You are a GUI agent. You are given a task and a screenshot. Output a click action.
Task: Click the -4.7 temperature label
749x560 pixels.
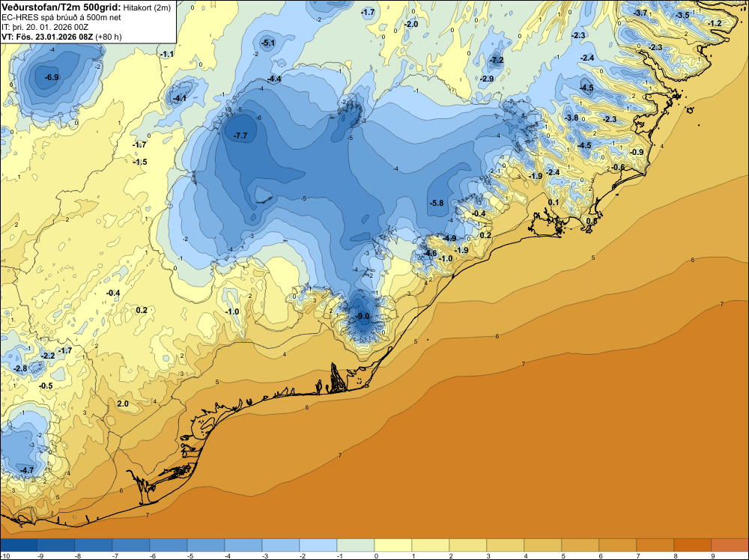(27, 470)
